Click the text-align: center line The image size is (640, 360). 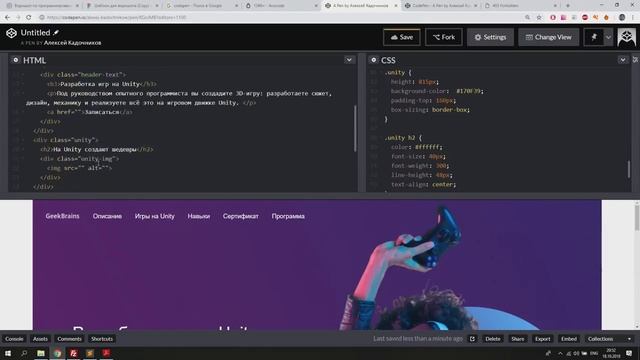[423, 184]
